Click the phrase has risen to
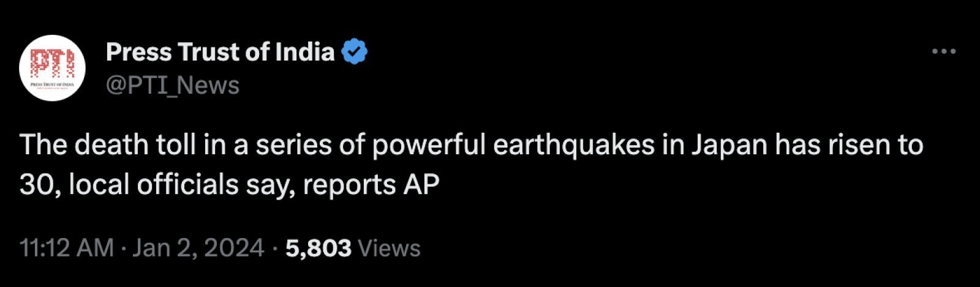 click(849, 146)
